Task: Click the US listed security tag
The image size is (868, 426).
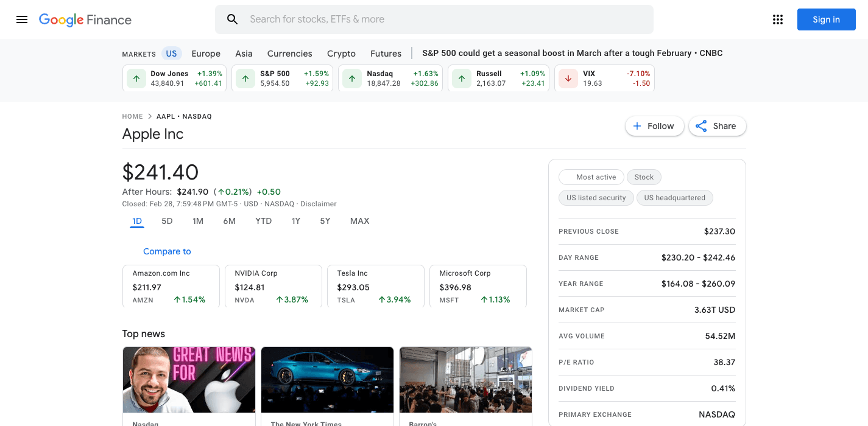Action: tap(596, 198)
